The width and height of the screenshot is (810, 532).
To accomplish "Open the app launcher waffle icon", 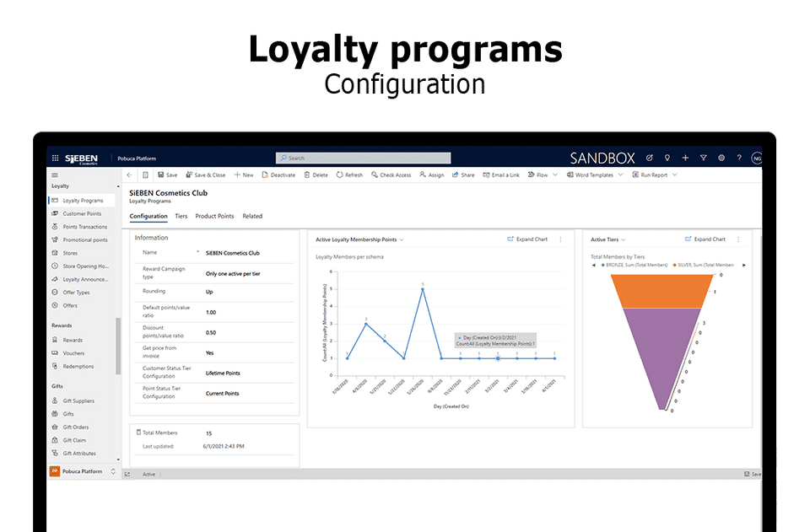I will 56,158.
